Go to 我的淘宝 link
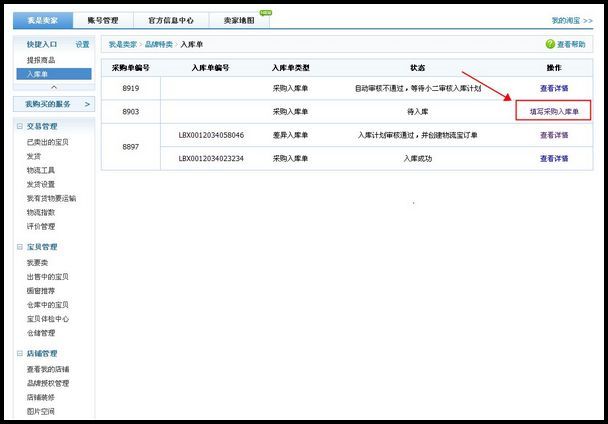This screenshot has width=608, height=424. 572,21
